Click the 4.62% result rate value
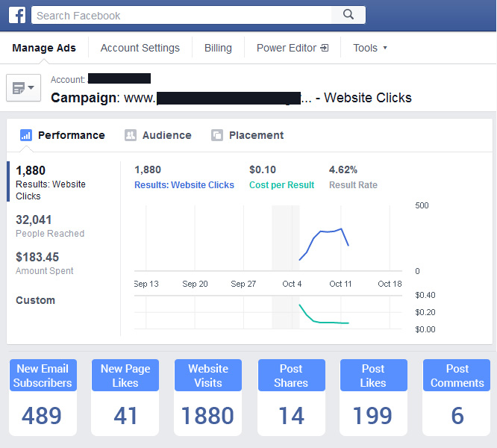 coord(343,169)
